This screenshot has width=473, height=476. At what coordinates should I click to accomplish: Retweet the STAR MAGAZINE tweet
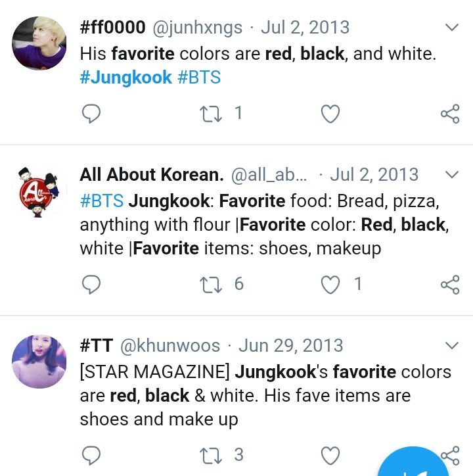click(x=211, y=456)
